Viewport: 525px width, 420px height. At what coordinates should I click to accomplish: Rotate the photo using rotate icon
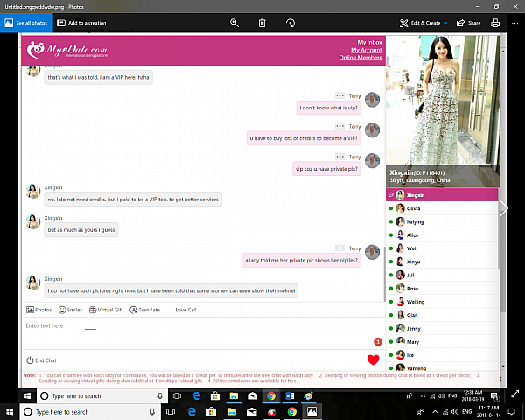[290, 23]
